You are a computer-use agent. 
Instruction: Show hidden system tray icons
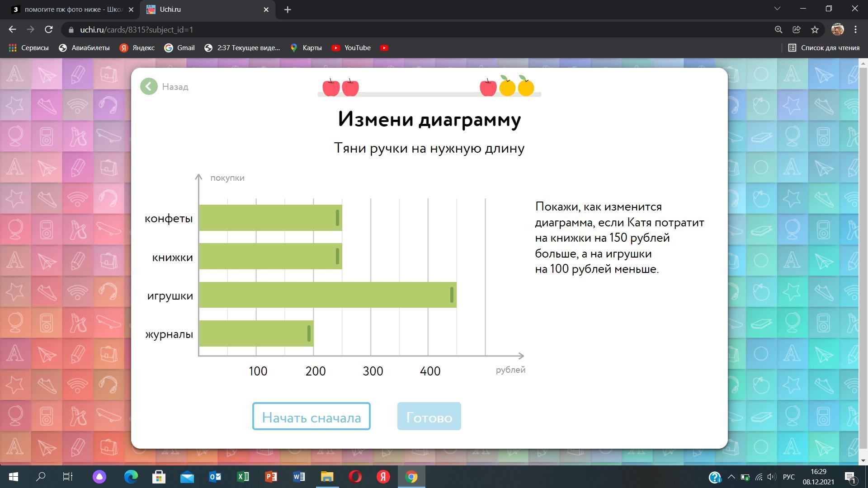click(x=731, y=477)
